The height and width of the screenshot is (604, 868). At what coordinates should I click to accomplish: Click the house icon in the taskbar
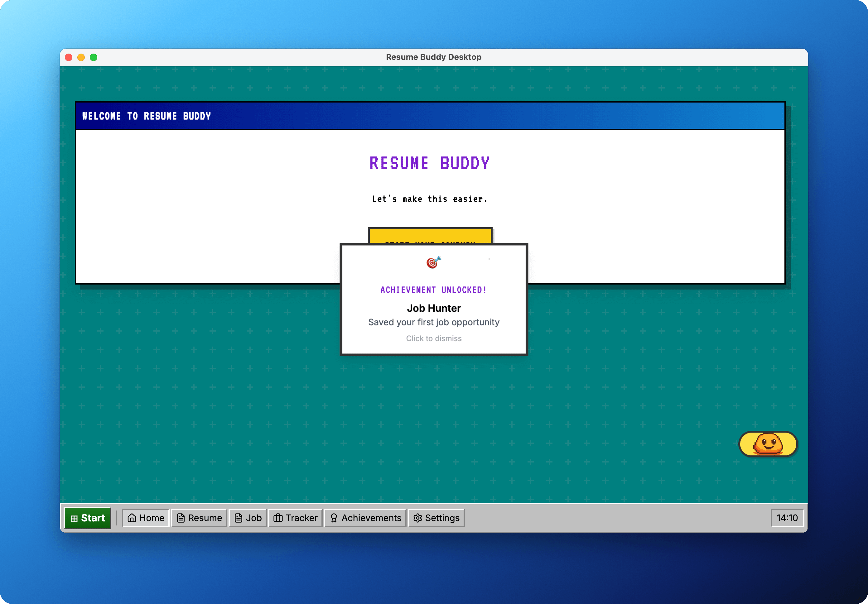[x=132, y=517]
